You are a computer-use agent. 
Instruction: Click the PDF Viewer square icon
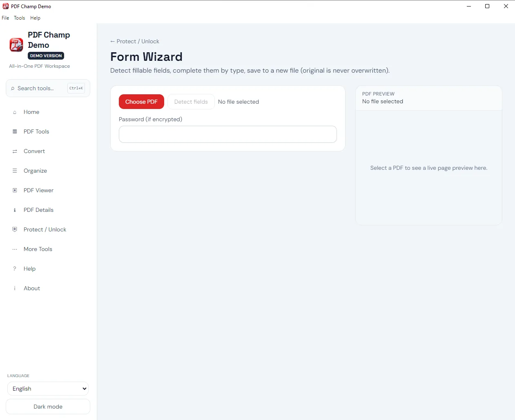point(15,190)
